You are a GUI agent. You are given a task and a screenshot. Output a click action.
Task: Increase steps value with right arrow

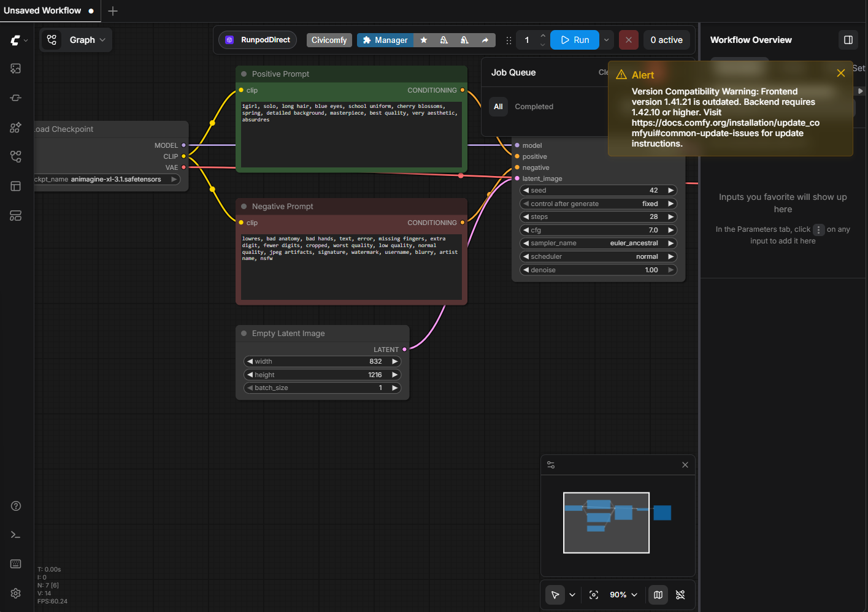coord(670,217)
